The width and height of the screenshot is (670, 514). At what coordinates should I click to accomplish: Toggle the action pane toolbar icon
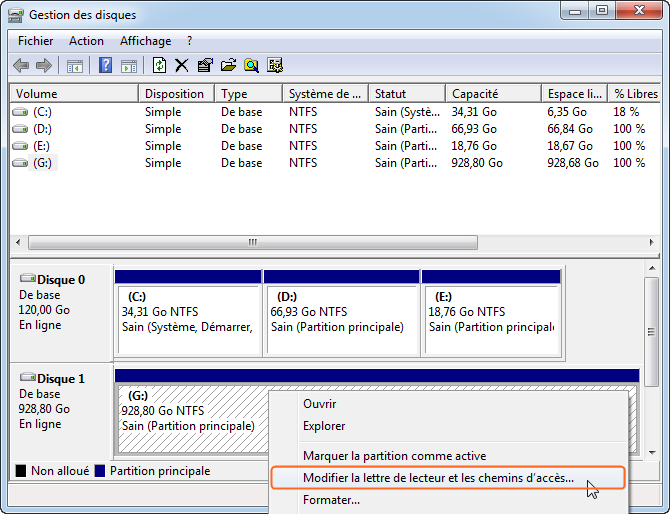coord(129,66)
